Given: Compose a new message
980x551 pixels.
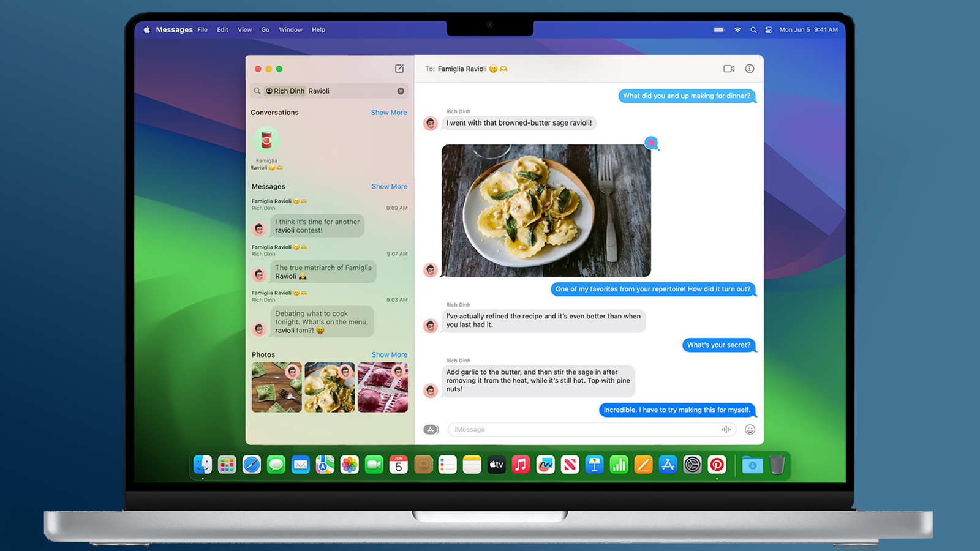Looking at the screenshot, I should [399, 69].
